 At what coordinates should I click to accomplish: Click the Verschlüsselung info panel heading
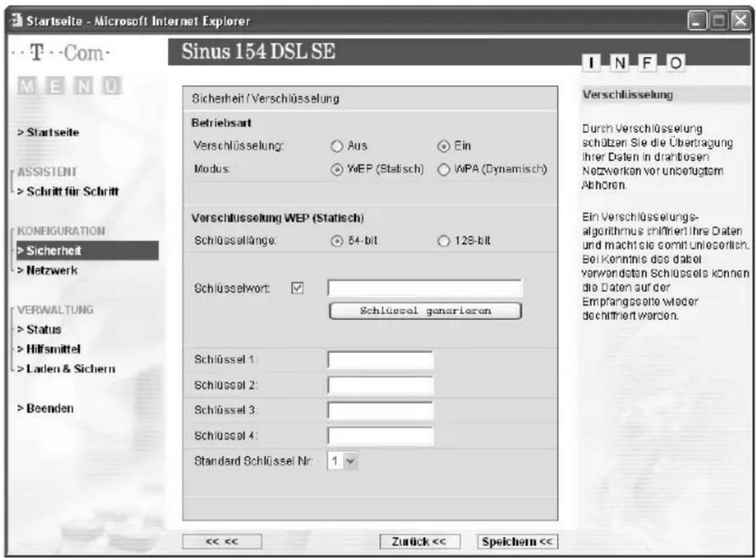coord(628,95)
